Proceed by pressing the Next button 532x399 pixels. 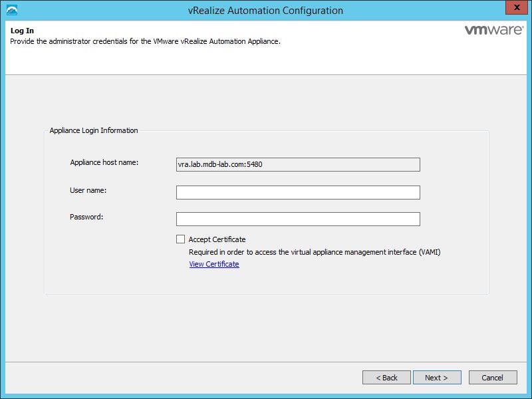pos(437,377)
